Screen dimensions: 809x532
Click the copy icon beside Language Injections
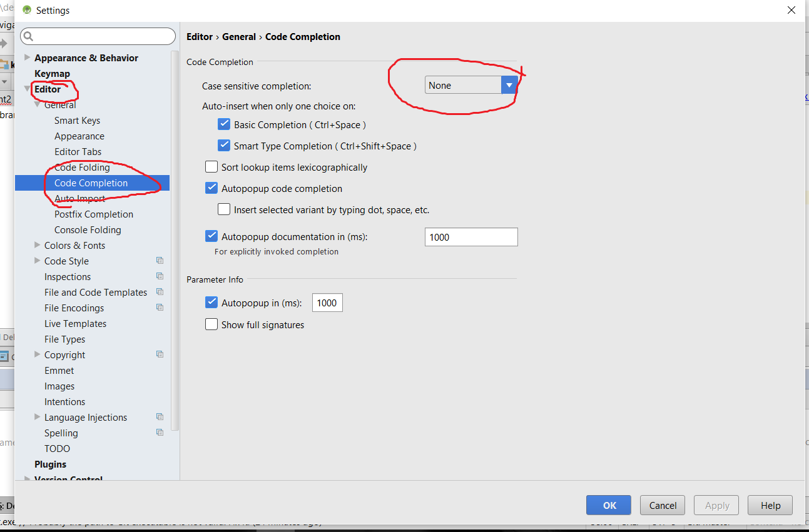[x=160, y=417]
